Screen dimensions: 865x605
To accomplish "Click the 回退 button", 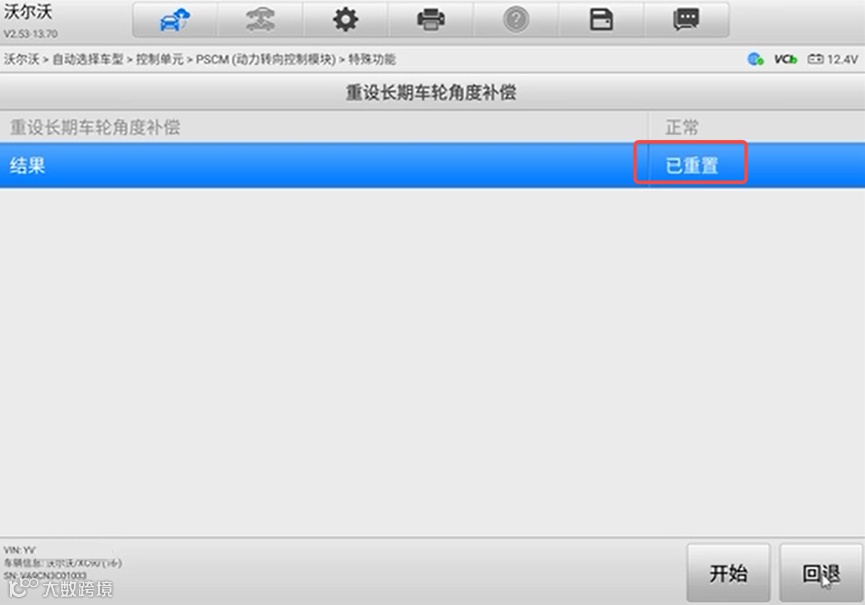I will (821, 573).
